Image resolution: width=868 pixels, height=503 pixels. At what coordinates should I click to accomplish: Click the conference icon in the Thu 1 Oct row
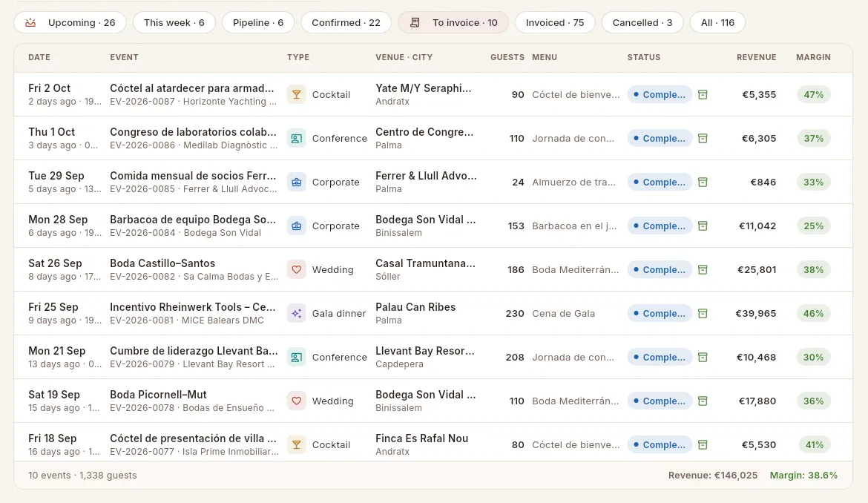297,138
